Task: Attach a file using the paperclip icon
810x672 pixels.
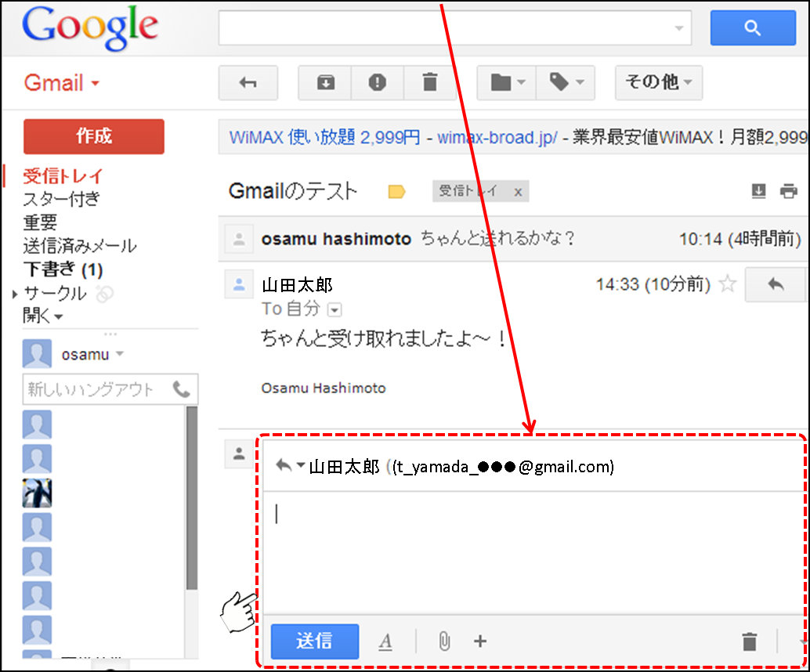Action: click(x=443, y=641)
